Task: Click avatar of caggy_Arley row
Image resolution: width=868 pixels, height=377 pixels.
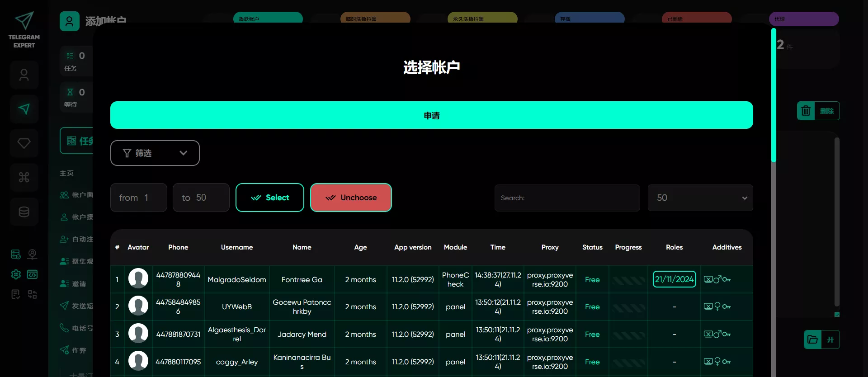Action: (138, 361)
